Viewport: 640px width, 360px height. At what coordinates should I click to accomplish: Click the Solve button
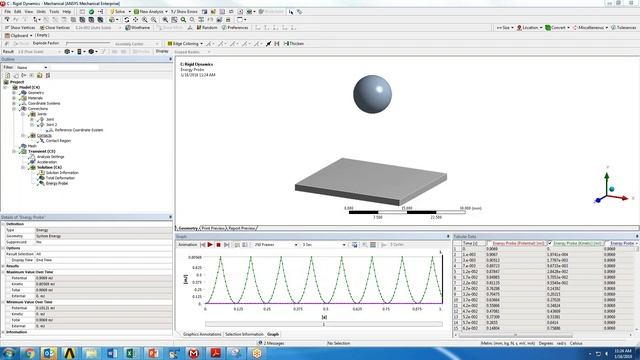click(117, 12)
